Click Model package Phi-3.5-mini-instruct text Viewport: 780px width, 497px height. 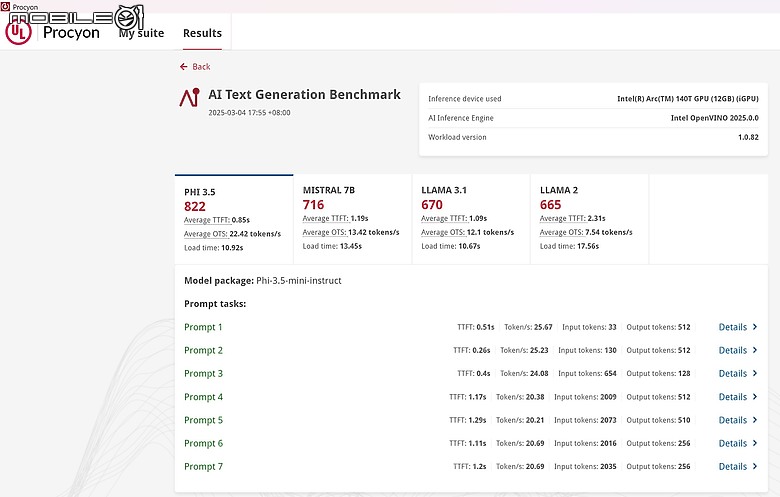[263, 281]
